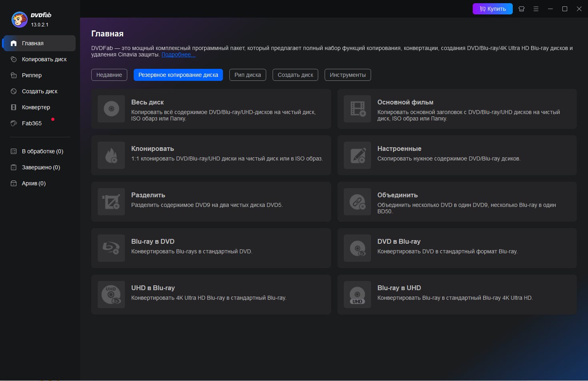
Task: Follow the Подробнее link
Action: pyautogui.click(x=179, y=55)
